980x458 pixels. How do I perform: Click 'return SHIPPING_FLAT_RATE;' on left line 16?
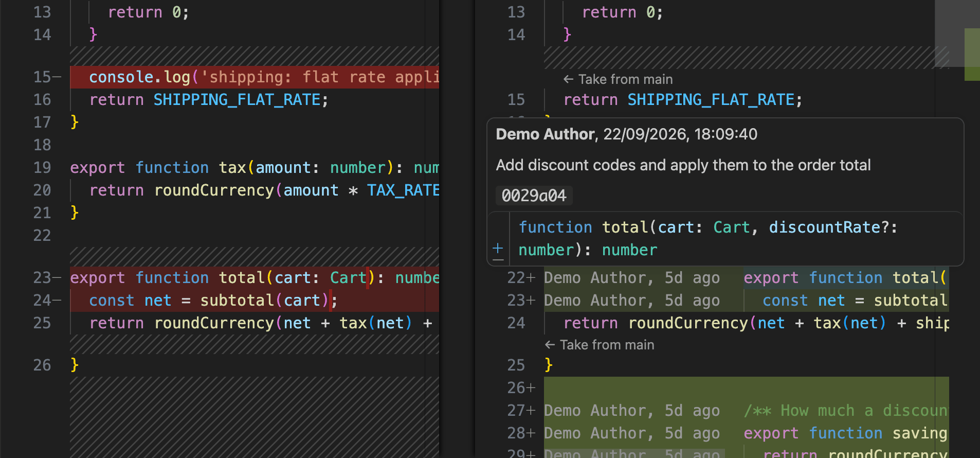[x=209, y=100]
